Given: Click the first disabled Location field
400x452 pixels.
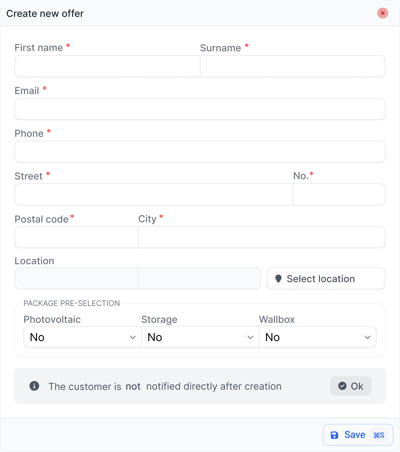Looking at the screenshot, I should (x=76, y=278).
